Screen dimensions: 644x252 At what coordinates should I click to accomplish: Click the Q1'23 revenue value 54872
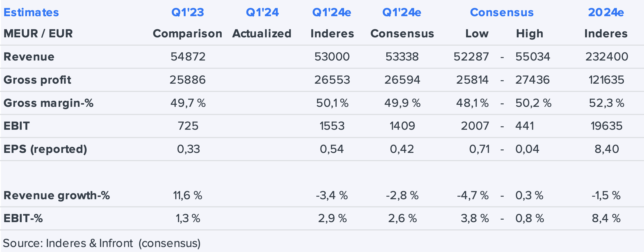coord(188,57)
